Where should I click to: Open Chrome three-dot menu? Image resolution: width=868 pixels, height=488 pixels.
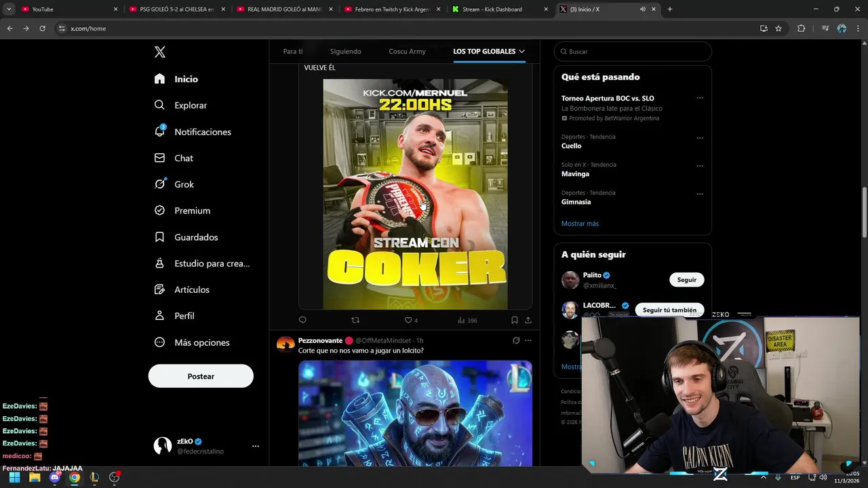click(x=858, y=28)
